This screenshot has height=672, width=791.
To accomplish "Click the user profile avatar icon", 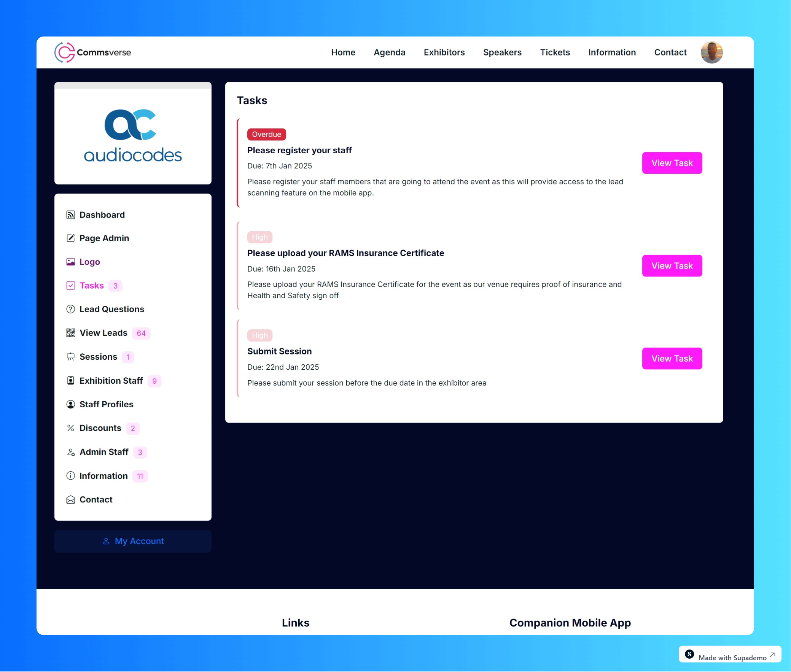I will pyautogui.click(x=711, y=52).
